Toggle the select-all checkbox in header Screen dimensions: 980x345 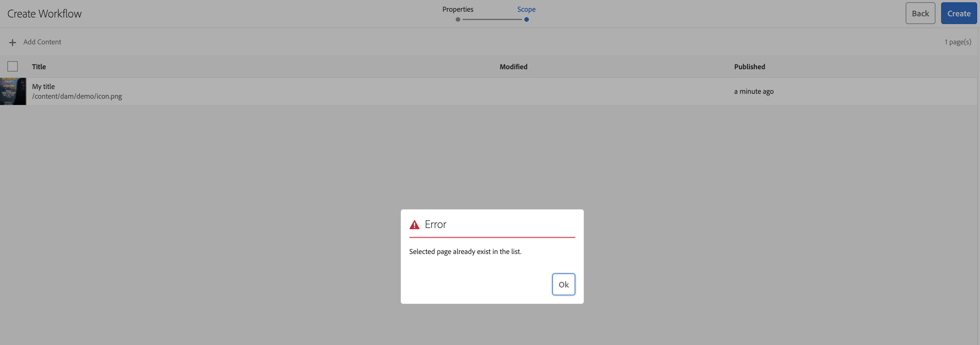(x=13, y=67)
